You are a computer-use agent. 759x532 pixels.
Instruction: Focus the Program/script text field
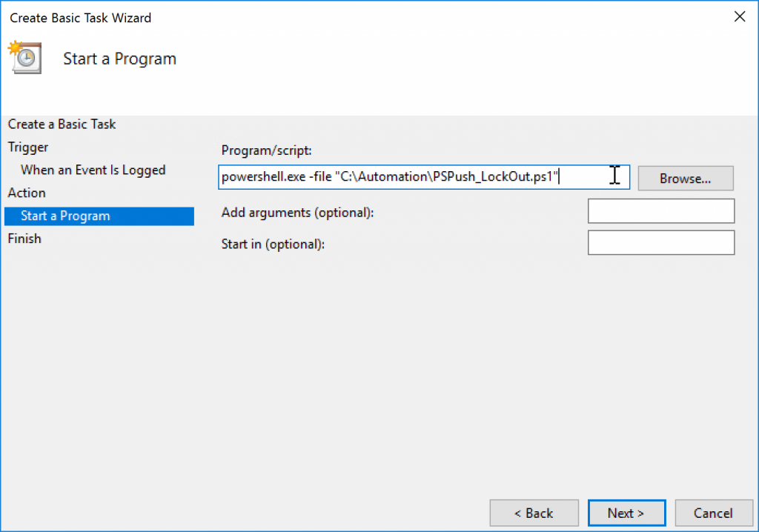pyautogui.click(x=423, y=177)
